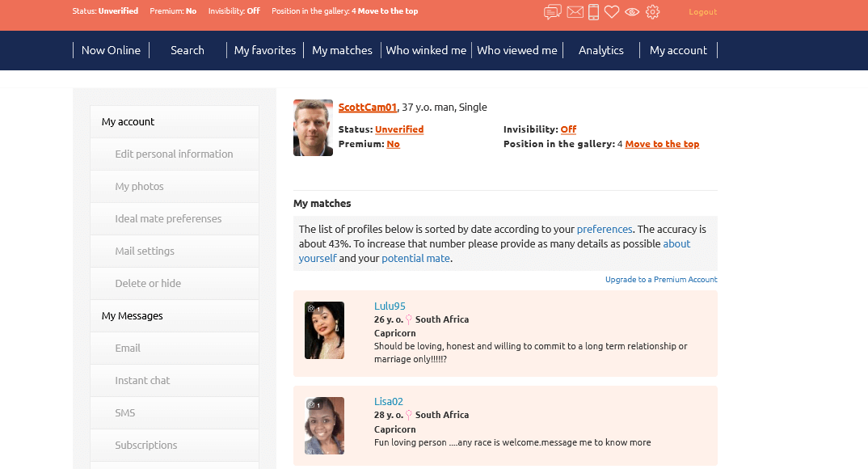The width and height of the screenshot is (868, 469).
Task: Open Ideal mate preferenses in sidebar
Action: point(175,218)
